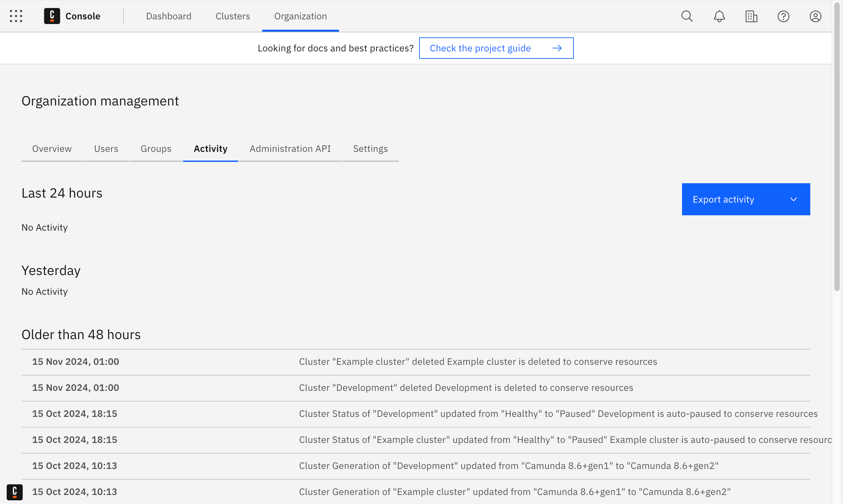The image size is (843, 504).
Task: Open the search interface
Action: (x=686, y=16)
